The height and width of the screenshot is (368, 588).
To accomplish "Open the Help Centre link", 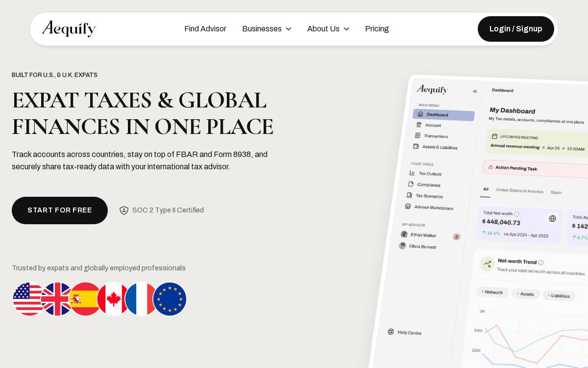I will 404,332.
